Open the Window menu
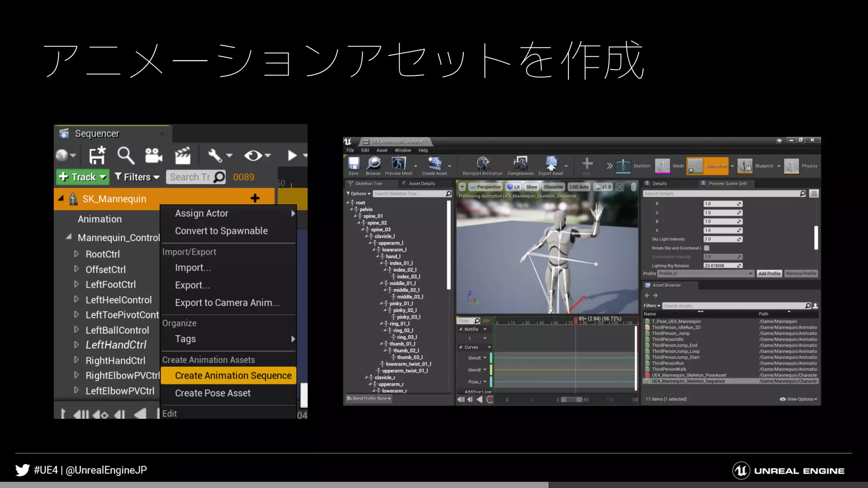Viewport: 868px width, 488px height. click(403, 150)
